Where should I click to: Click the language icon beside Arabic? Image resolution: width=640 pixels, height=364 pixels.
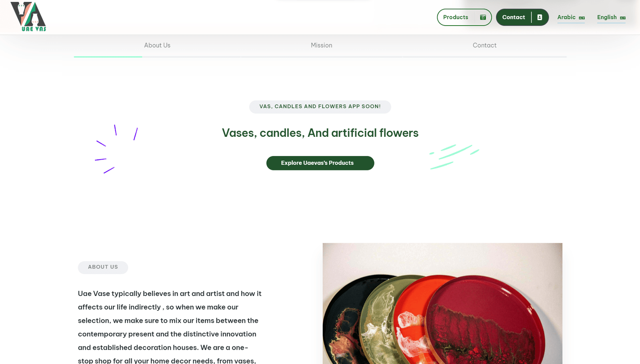click(582, 18)
